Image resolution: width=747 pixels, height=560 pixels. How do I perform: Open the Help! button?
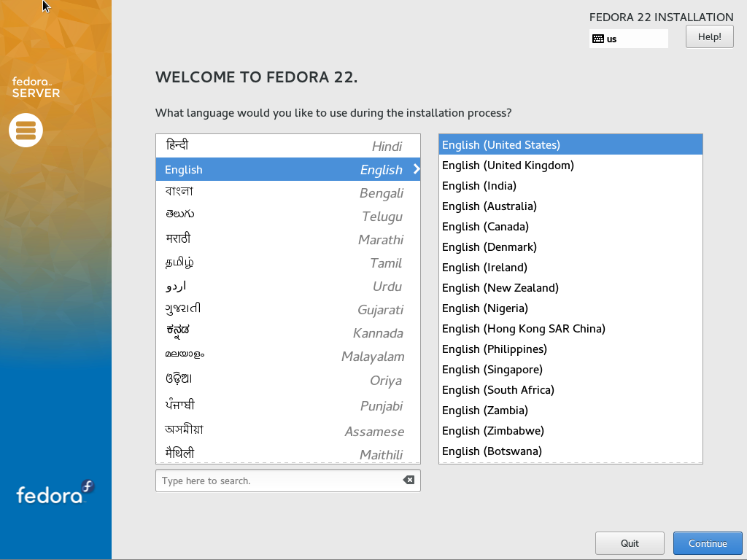pyautogui.click(x=709, y=36)
